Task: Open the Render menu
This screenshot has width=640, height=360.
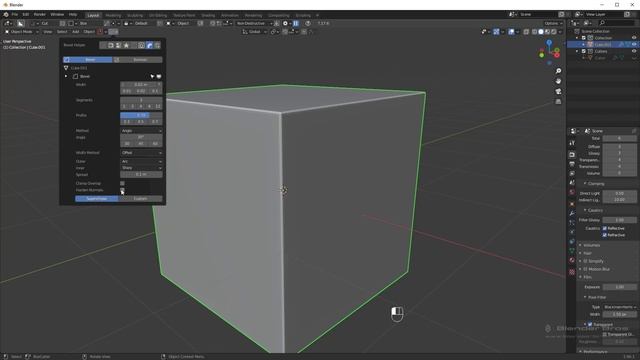Action: [x=40, y=14]
